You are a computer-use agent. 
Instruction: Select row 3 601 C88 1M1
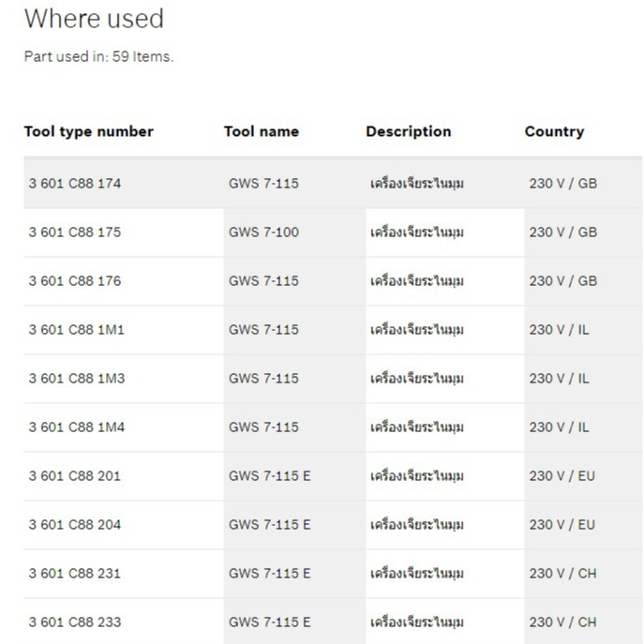point(333,330)
